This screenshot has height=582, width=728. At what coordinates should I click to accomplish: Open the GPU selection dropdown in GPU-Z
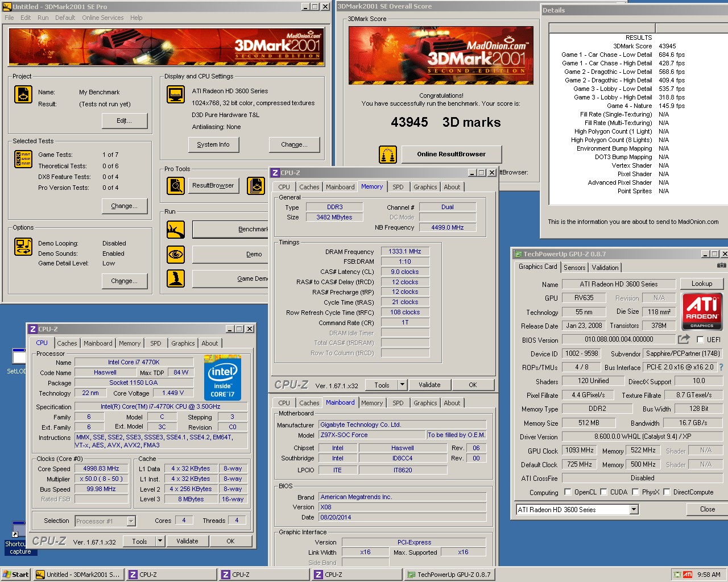click(x=634, y=510)
